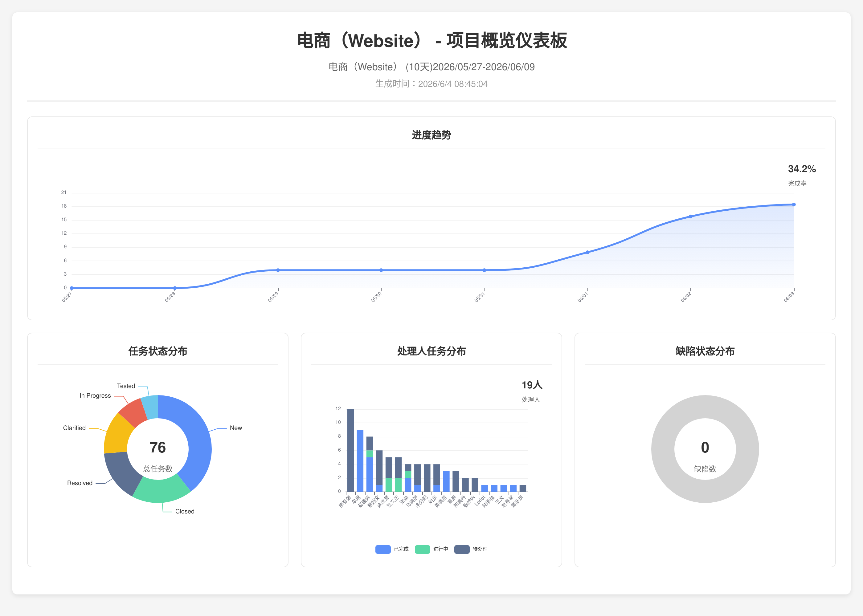Click the 05/27 data point on trend line
Image resolution: width=863 pixels, height=616 pixels.
pos(72,288)
